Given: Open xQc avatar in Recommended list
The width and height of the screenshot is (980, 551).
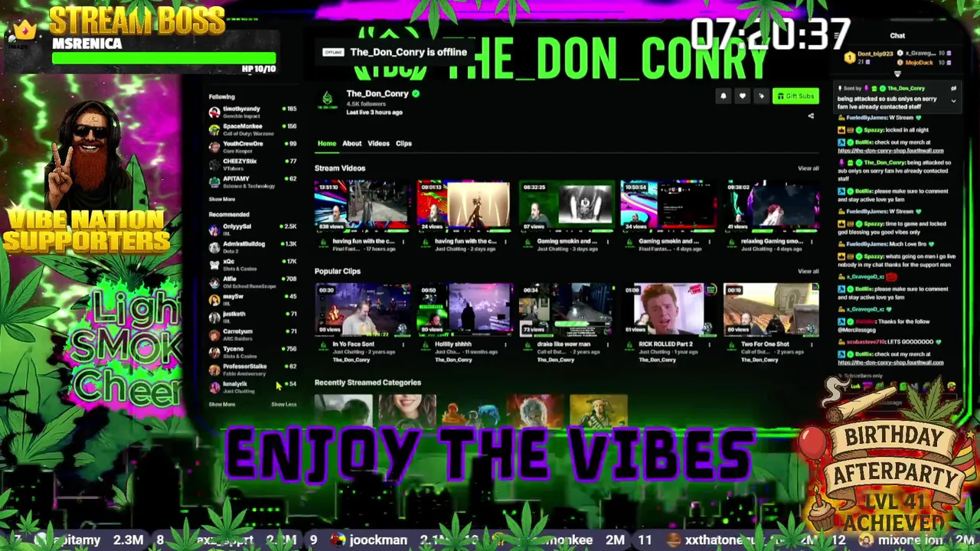Looking at the screenshot, I should (x=214, y=265).
